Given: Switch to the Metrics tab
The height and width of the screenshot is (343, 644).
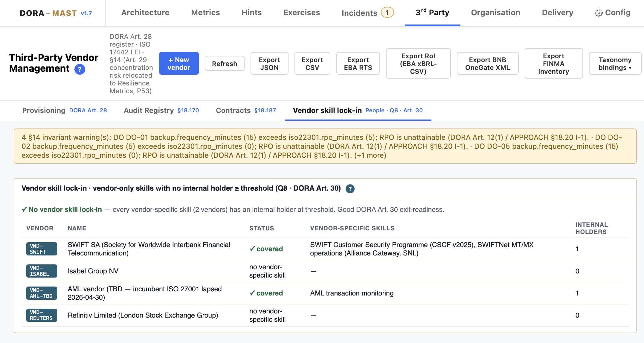Looking at the screenshot, I should coord(205,13).
